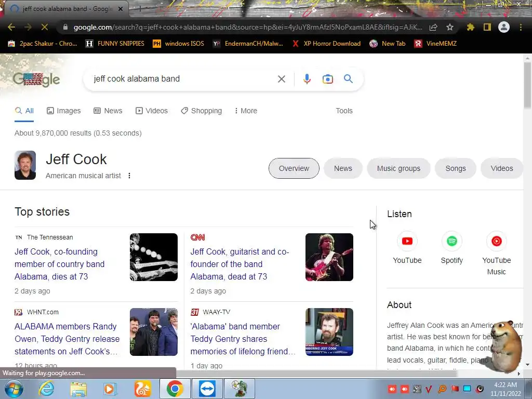Viewport: 532px width, 399px height.
Task: Click the WAAY-TV Jeff Cook thumbnail
Action: pos(329,332)
